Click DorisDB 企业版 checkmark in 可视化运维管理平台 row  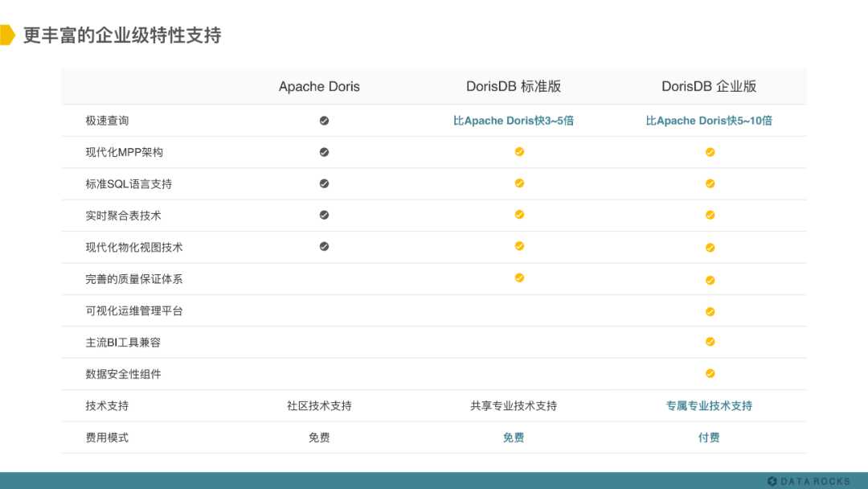pyautogui.click(x=710, y=312)
